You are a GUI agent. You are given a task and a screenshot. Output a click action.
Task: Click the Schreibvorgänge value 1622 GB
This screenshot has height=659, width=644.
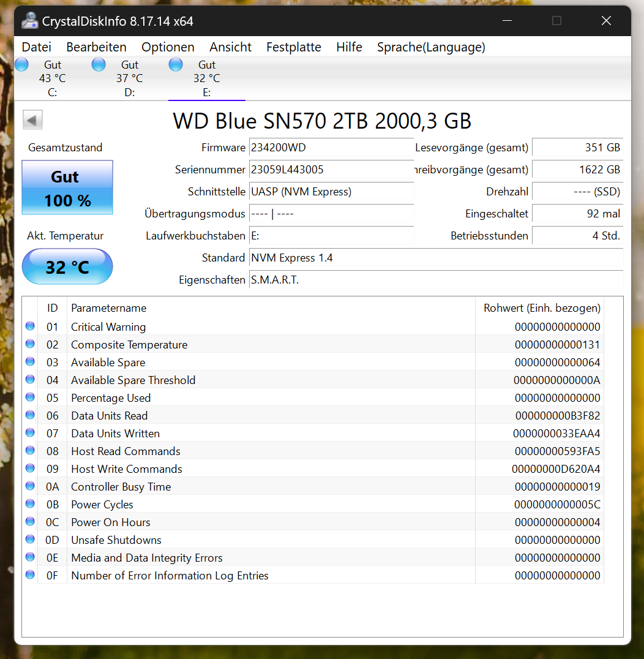(x=578, y=170)
